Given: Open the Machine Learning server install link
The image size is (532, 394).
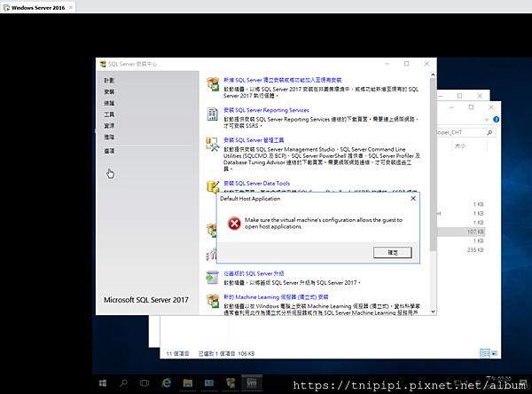Looking at the screenshot, I should [276, 297].
